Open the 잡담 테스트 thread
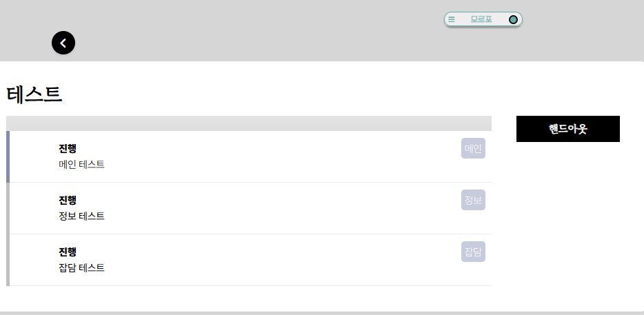644x315 pixels. pos(81,268)
